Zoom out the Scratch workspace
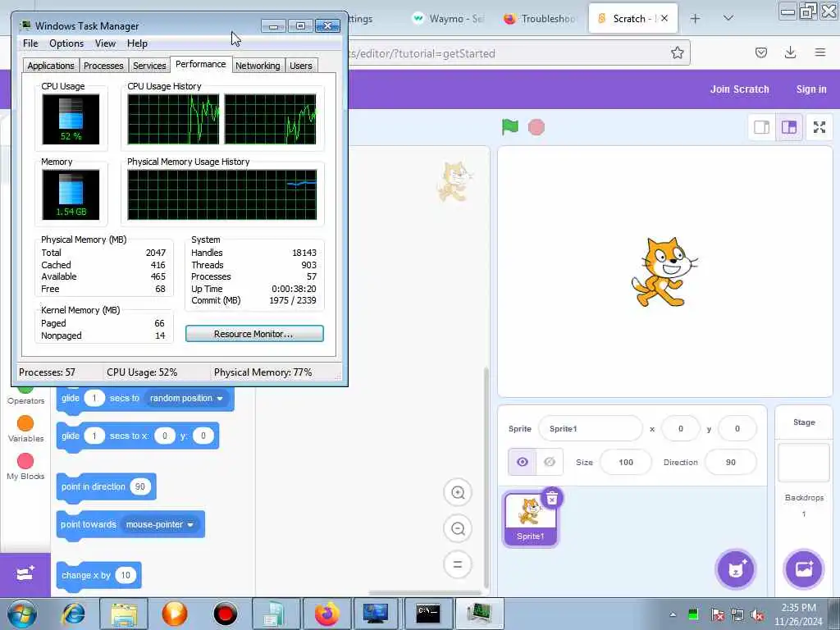The width and height of the screenshot is (840, 630). pos(458,529)
